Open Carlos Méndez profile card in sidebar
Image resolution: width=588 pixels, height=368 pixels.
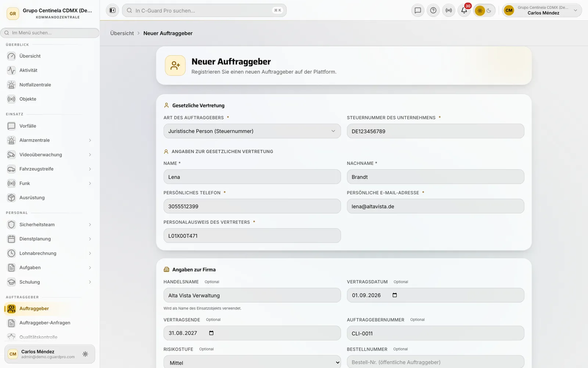pyautogui.click(x=50, y=354)
